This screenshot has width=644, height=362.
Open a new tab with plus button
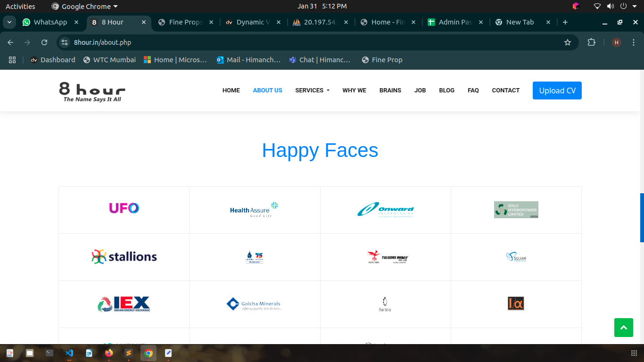pos(565,22)
